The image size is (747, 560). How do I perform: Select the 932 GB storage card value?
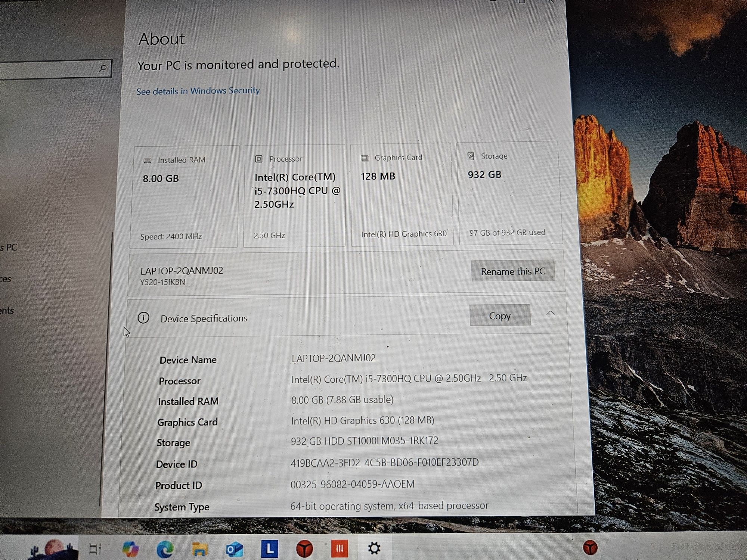point(484,175)
